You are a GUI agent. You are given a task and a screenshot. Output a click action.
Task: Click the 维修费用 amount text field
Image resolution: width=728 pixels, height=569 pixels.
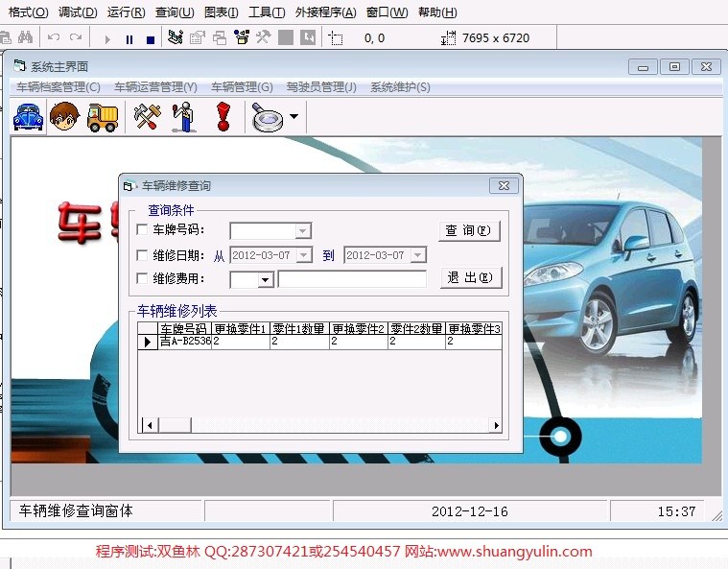pyautogui.click(x=352, y=279)
